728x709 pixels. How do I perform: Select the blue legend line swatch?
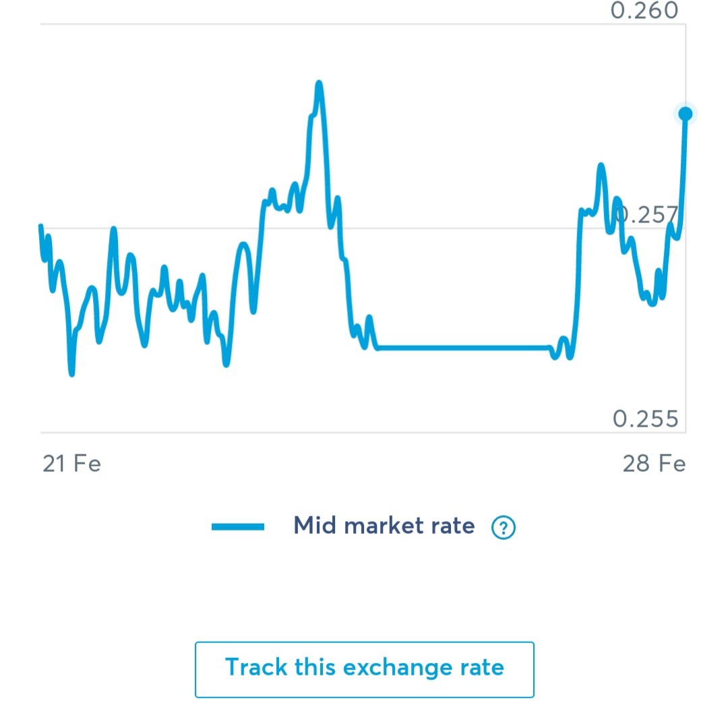click(238, 526)
